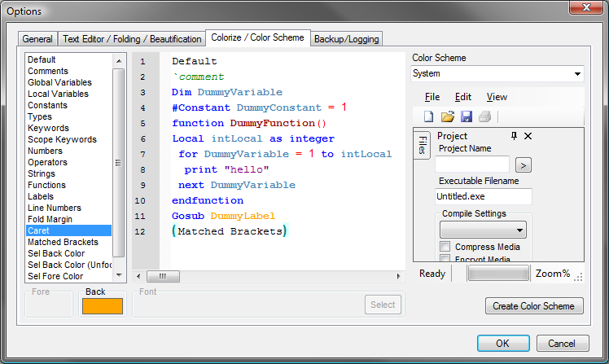Click the OK button
Screen dimensions: 609x364
pyautogui.click(x=503, y=344)
